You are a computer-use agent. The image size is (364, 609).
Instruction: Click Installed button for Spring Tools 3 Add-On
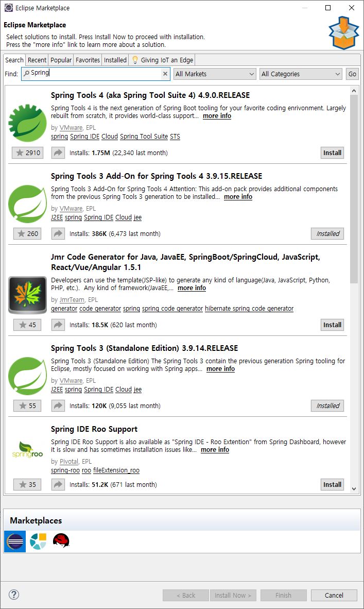tap(327, 233)
